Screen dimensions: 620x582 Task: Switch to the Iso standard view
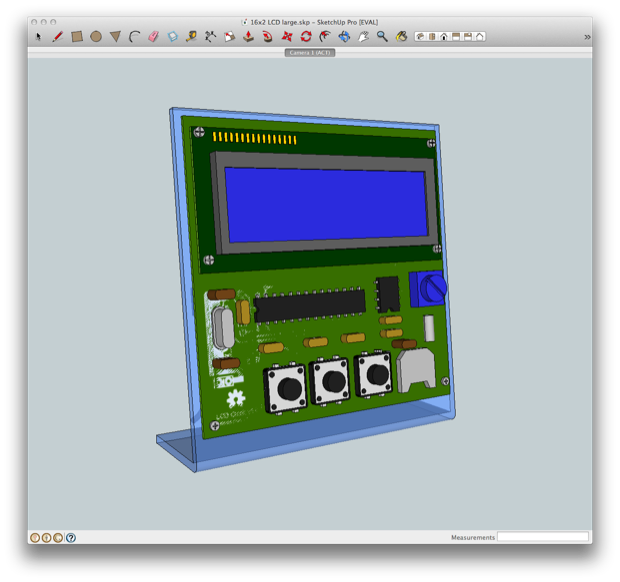pos(420,37)
